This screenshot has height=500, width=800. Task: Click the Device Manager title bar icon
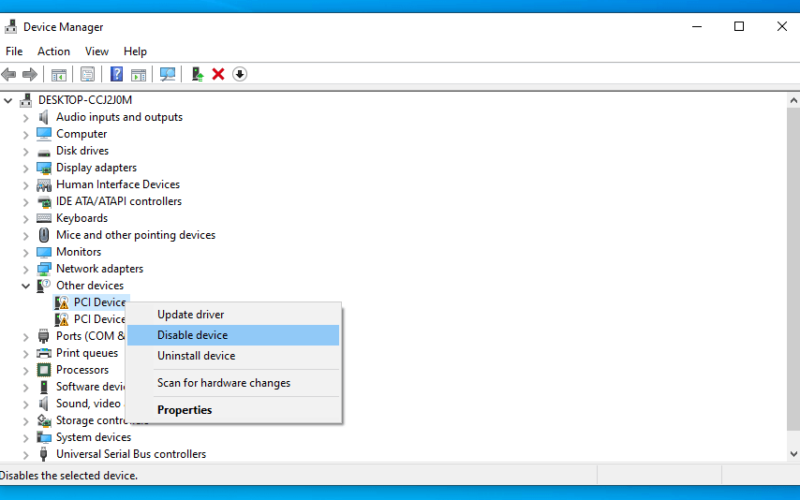(x=10, y=27)
